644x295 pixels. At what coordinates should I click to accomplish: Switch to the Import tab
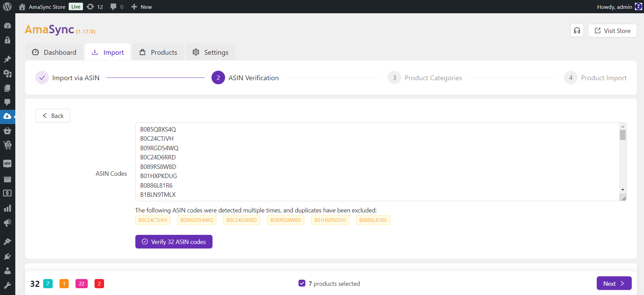click(x=108, y=52)
